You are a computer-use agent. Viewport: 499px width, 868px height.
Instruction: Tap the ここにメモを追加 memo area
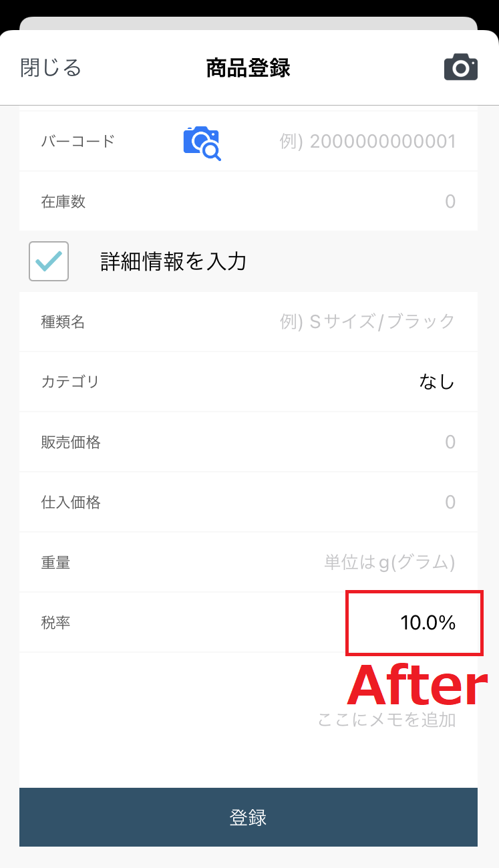pos(248,720)
